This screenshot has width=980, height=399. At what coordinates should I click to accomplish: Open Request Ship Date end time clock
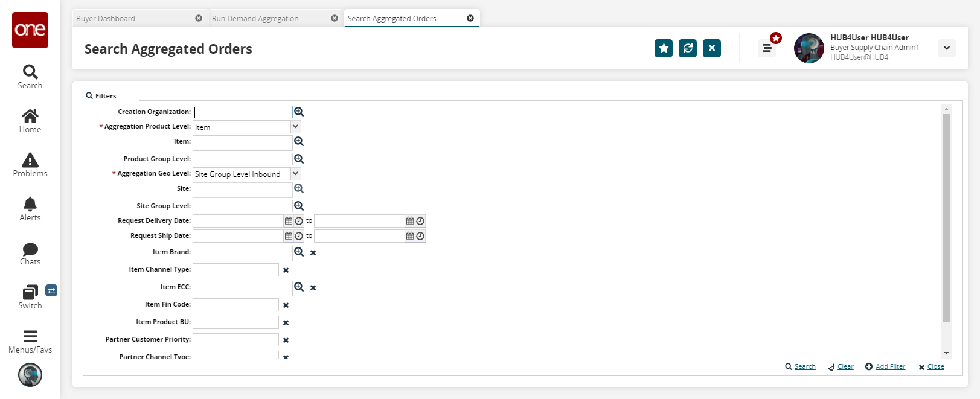420,236
